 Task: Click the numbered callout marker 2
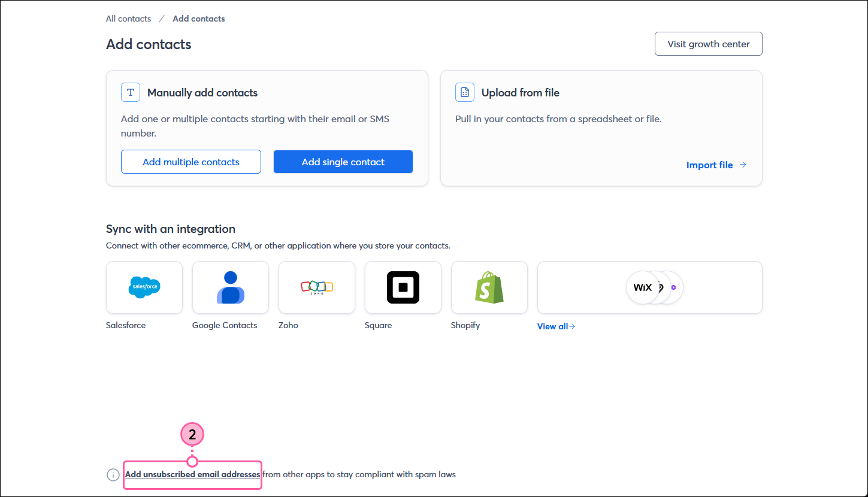click(192, 434)
